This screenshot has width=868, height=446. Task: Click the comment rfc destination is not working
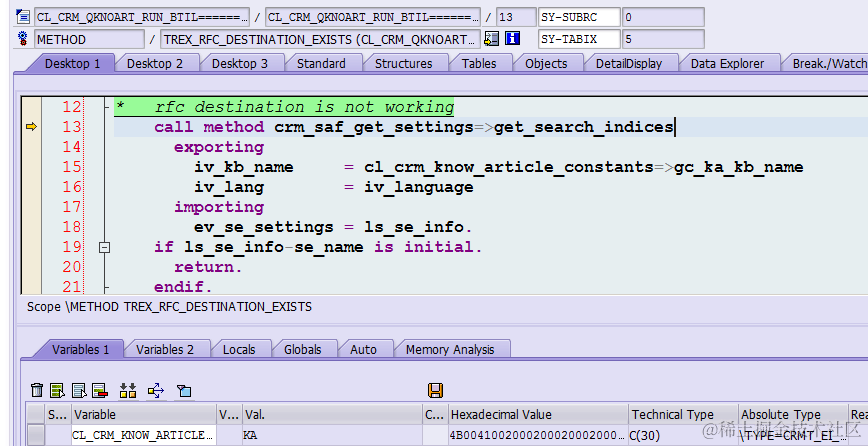[304, 107]
